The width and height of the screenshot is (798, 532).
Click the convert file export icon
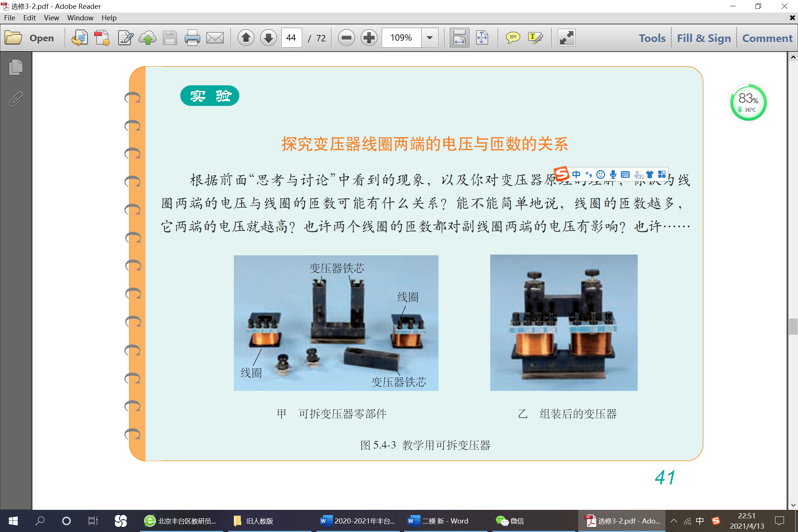(79, 38)
